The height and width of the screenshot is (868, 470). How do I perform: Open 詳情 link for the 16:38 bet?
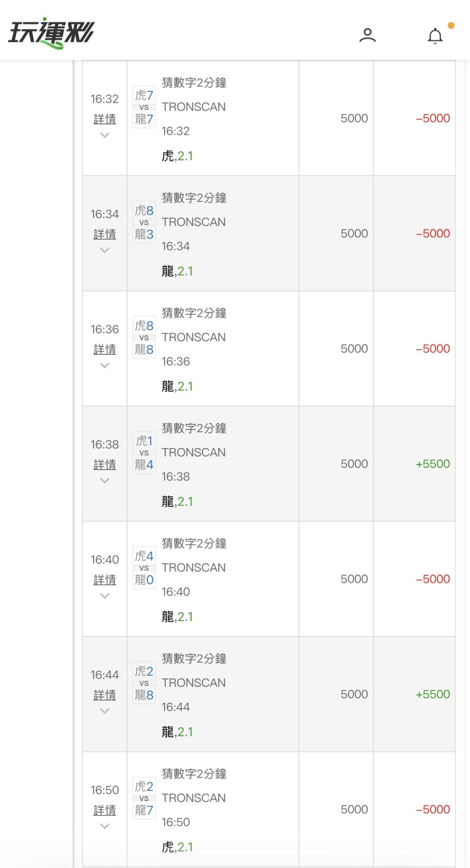point(104,465)
